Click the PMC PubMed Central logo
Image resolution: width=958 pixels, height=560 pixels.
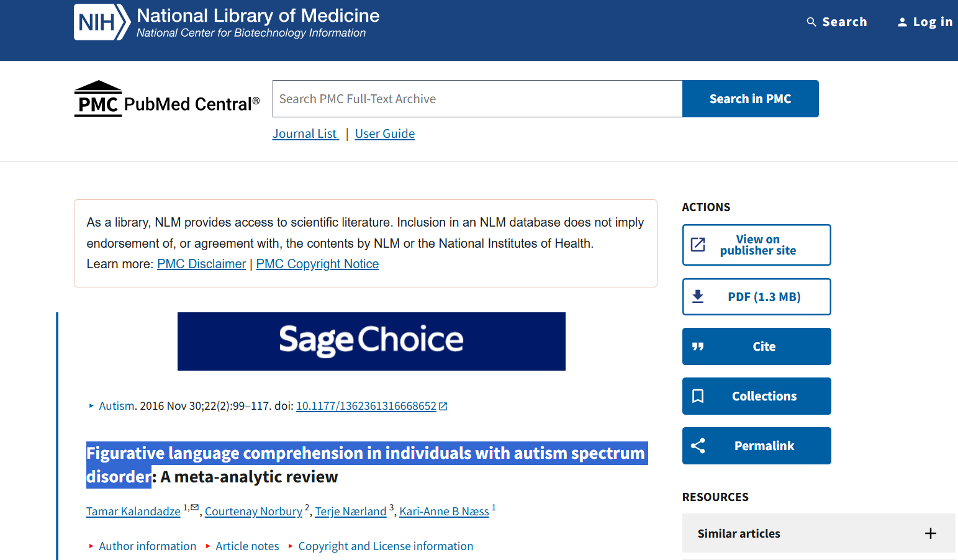[x=166, y=99]
